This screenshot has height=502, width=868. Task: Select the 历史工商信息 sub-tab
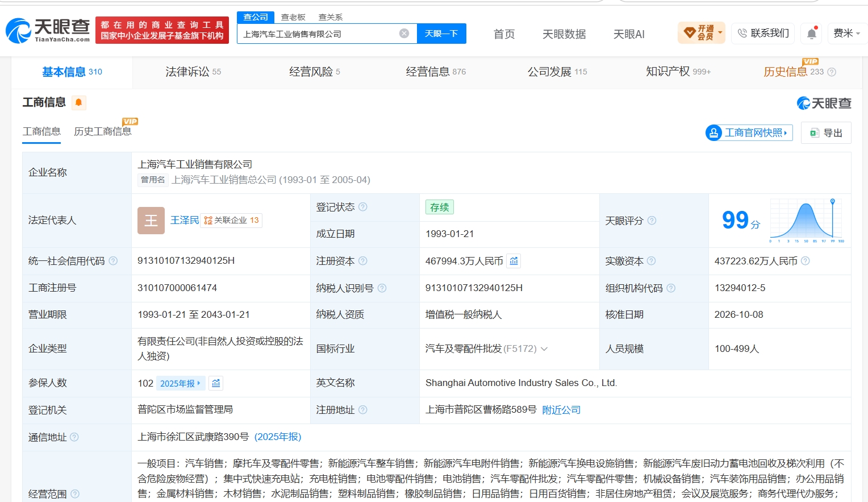[102, 131]
